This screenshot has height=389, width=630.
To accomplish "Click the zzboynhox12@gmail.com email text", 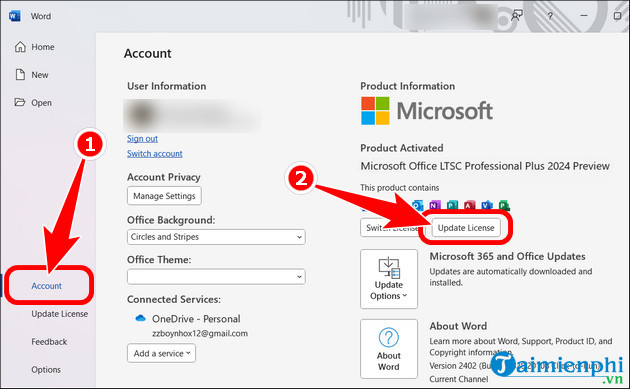I will [x=200, y=334].
